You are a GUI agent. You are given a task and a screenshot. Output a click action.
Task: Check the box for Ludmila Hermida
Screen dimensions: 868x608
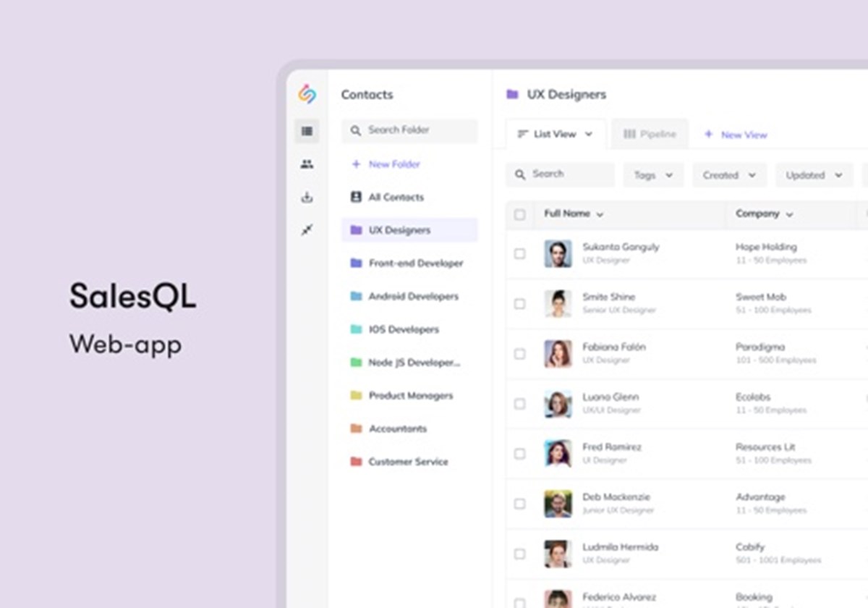coord(519,554)
